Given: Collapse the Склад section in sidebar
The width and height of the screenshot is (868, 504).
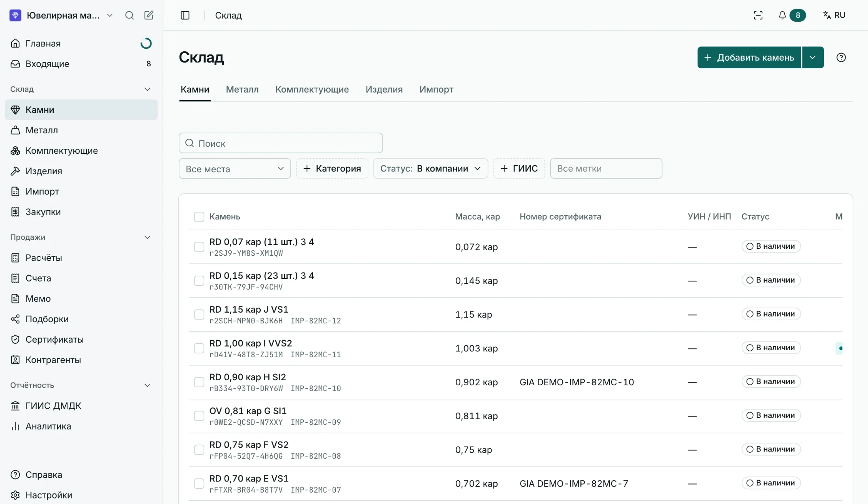Looking at the screenshot, I should (148, 90).
